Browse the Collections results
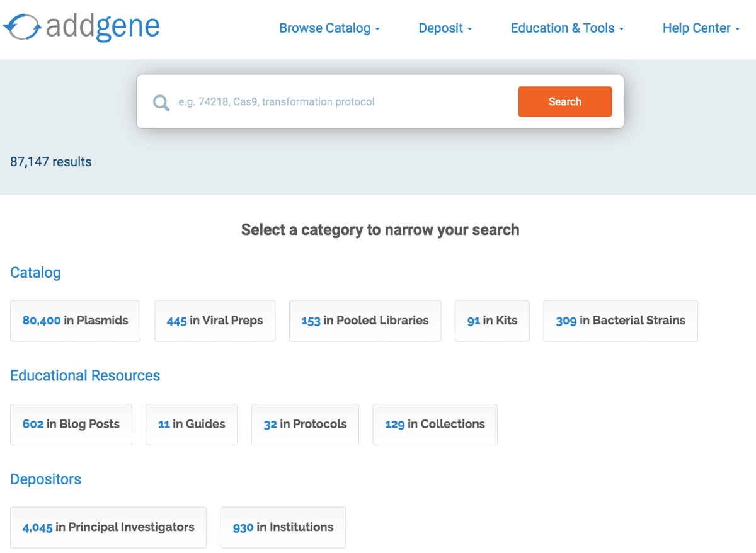The width and height of the screenshot is (756, 553). pos(435,424)
